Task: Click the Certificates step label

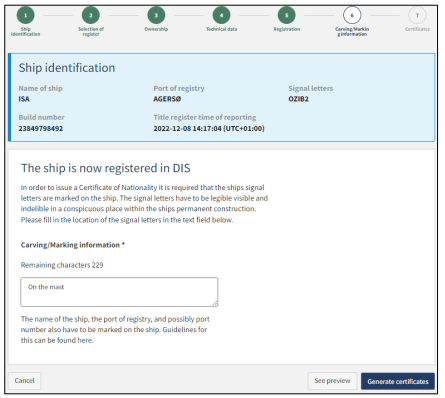Action: pyautogui.click(x=417, y=29)
